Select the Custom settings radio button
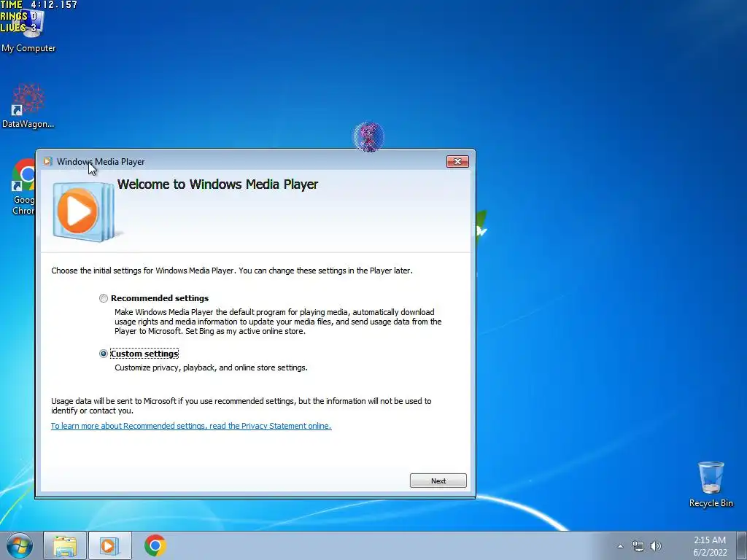This screenshot has height=560, width=747. 104,354
